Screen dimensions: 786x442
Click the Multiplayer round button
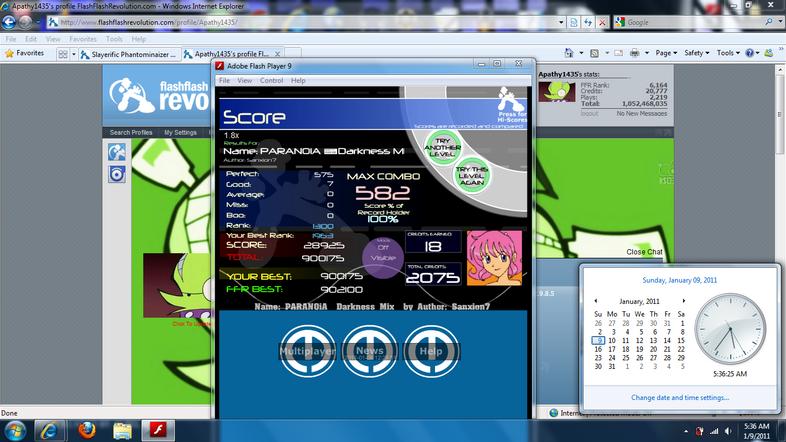(307, 351)
